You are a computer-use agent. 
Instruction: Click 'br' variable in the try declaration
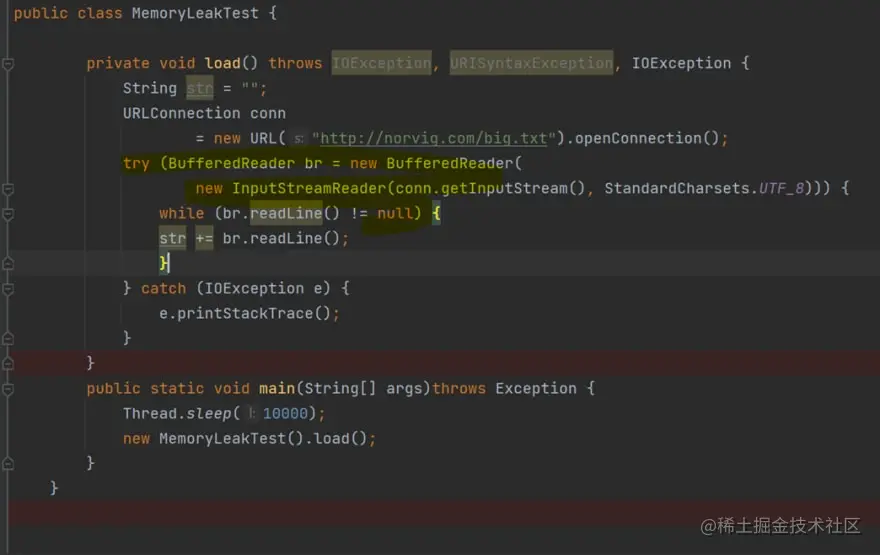(313, 163)
